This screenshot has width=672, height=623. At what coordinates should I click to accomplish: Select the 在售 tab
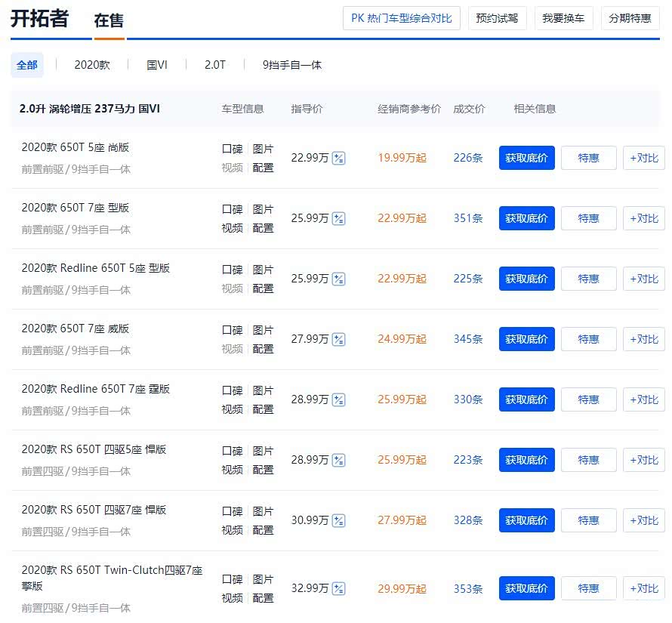(109, 20)
